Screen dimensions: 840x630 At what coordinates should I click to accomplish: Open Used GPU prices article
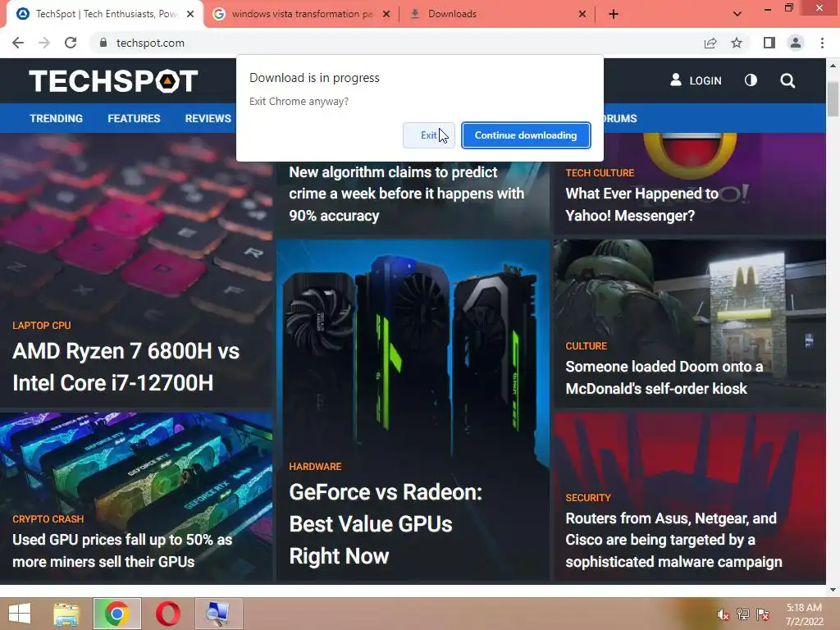[x=122, y=550]
